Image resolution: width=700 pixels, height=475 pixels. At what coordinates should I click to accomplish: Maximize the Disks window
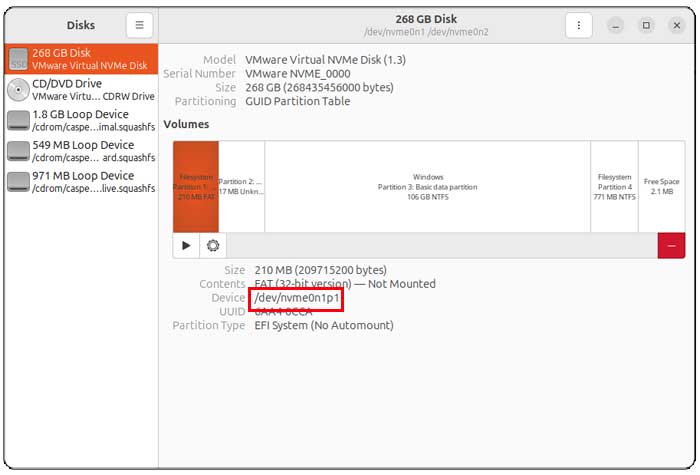pos(646,25)
